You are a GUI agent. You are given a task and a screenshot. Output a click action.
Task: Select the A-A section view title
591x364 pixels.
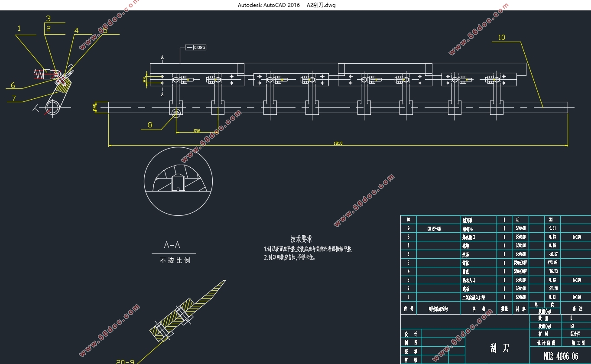pyautogui.click(x=172, y=245)
